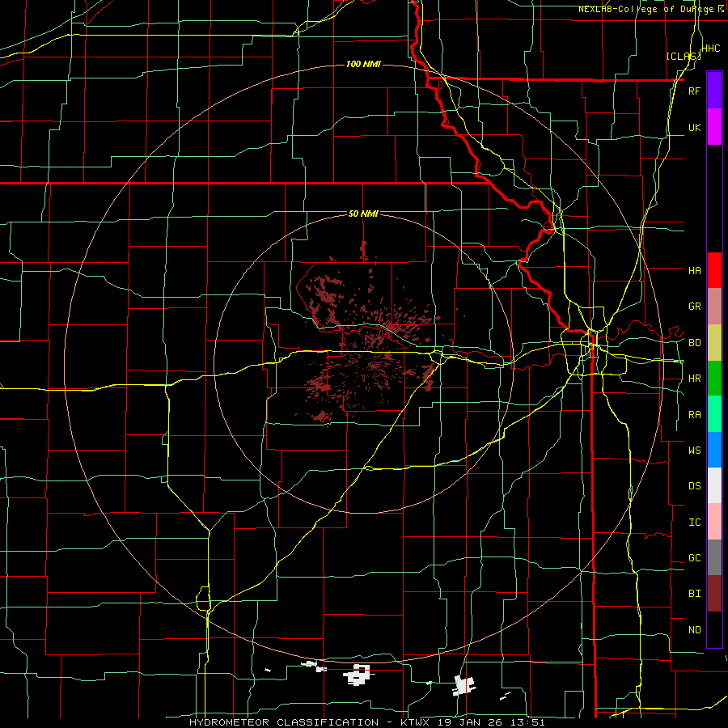Click the 'RF' legend label

(x=694, y=91)
